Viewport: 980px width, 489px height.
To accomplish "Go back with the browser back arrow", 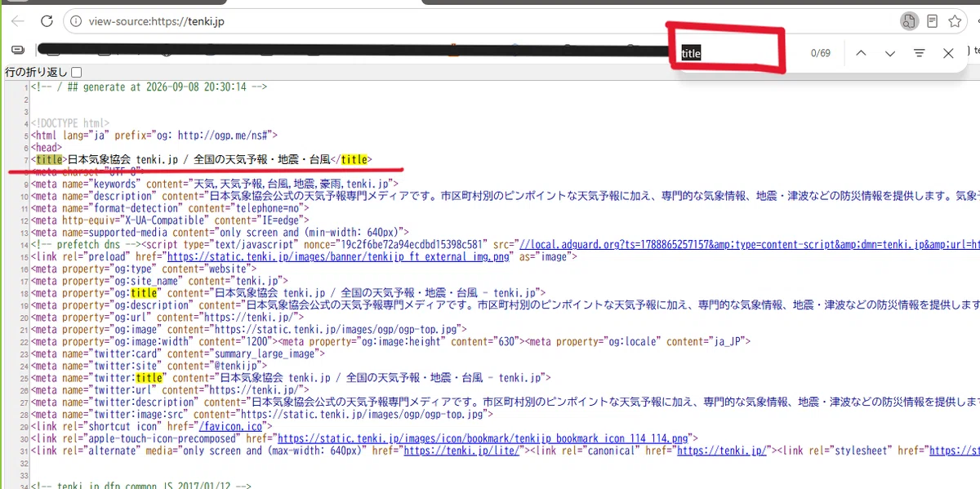I will click(18, 21).
